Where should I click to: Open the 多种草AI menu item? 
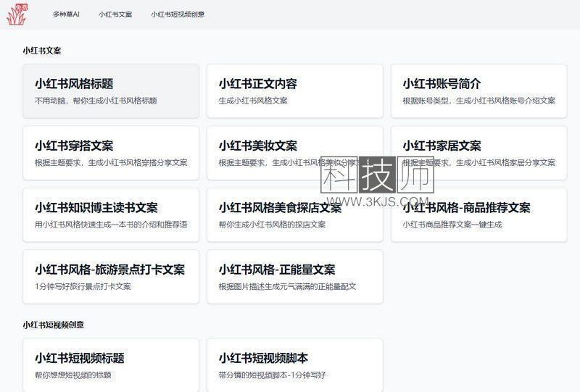click(x=66, y=14)
